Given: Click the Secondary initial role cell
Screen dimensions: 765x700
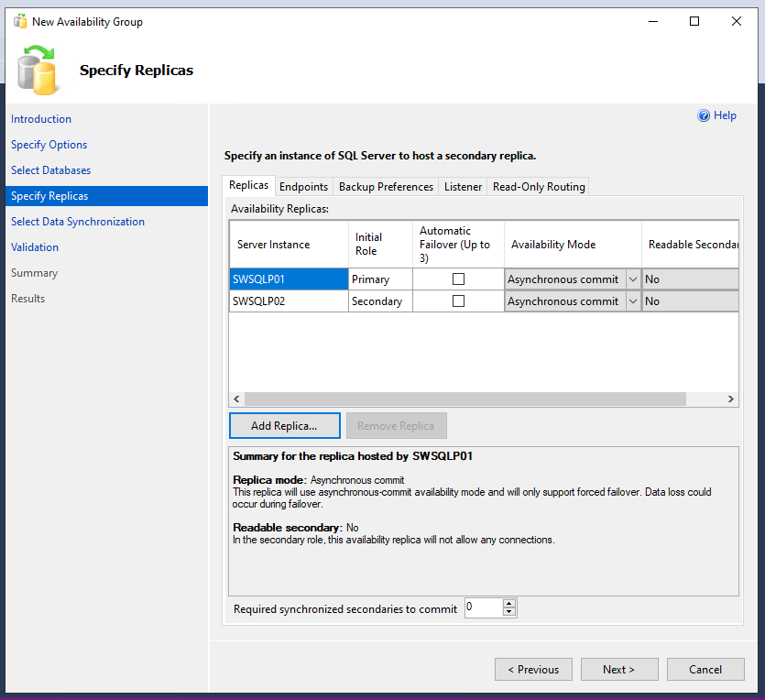Looking at the screenshot, I should 380,301.
